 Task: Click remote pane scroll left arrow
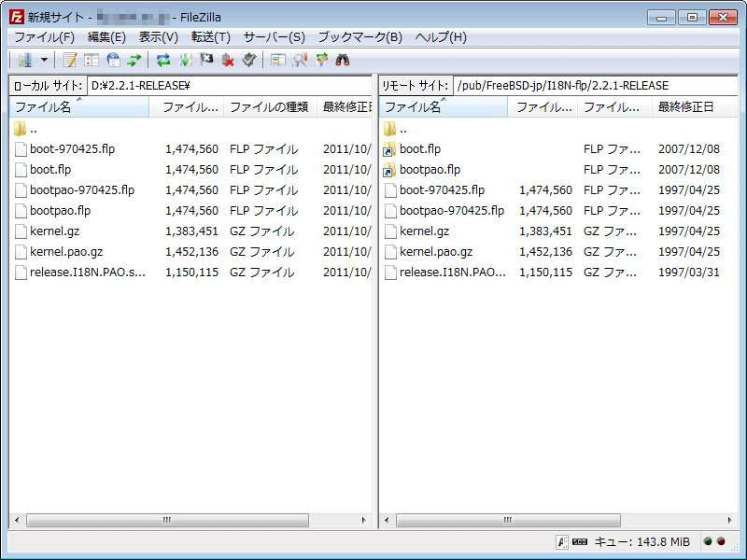point(387,520)
